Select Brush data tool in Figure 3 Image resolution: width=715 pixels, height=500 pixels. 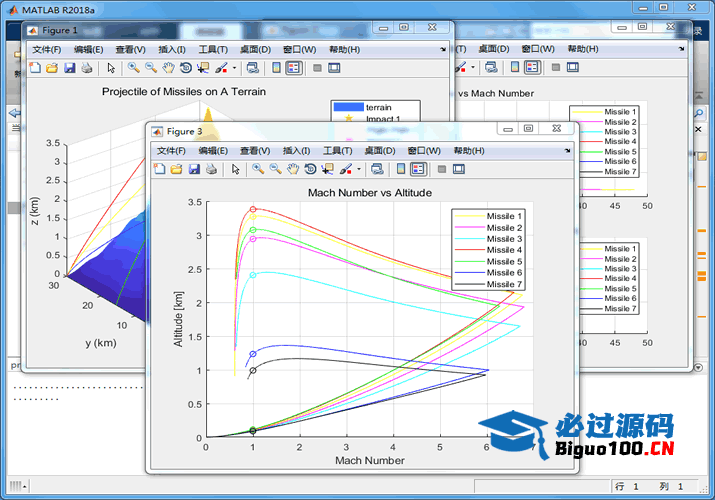pyautogui.click(x=346, y=169)
